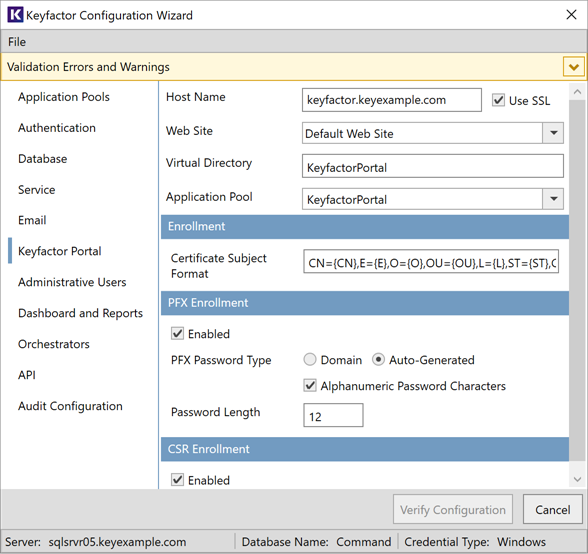Viewport: 588px width, 554px height.
Task: Uncheck PFX Enrollment Enabled checkbox
Action: (x=177, y=333)
